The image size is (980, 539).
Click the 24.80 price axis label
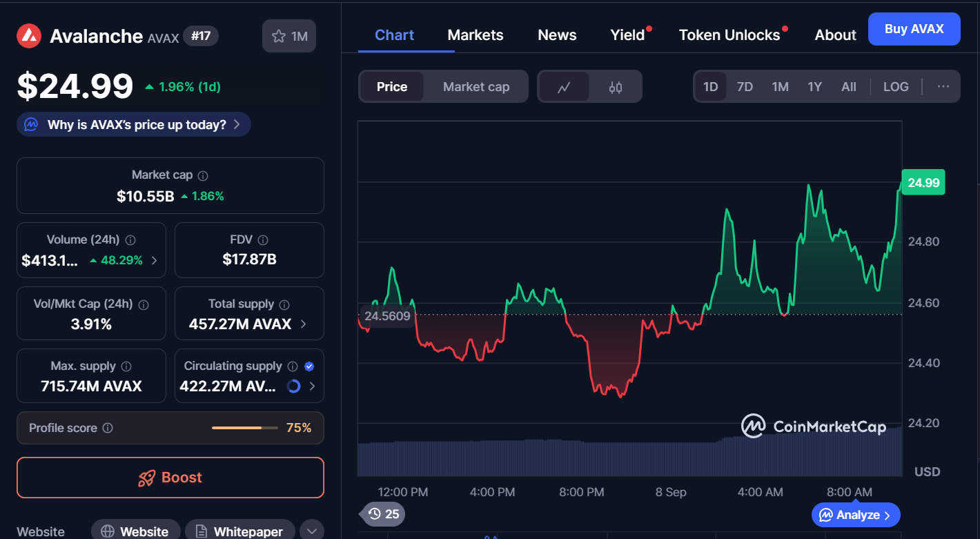point(923,242)
